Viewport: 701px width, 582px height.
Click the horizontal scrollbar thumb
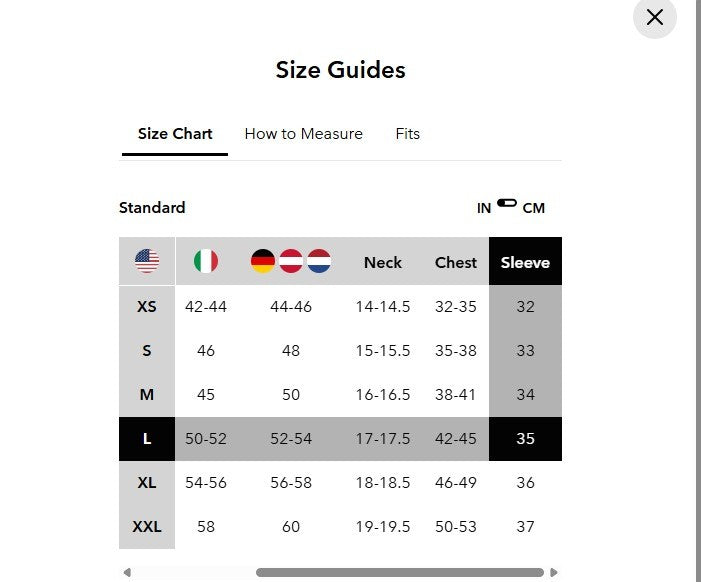(x=400, y=573)
